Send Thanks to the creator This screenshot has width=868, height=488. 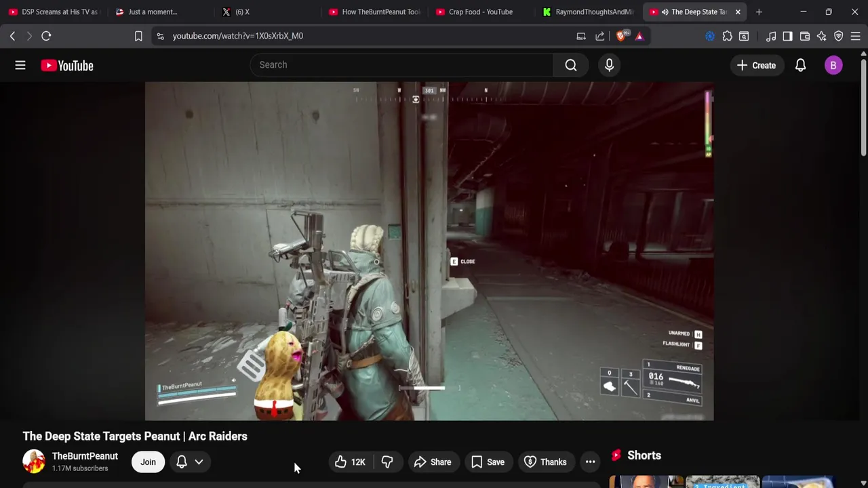click(x=545, y=462)
